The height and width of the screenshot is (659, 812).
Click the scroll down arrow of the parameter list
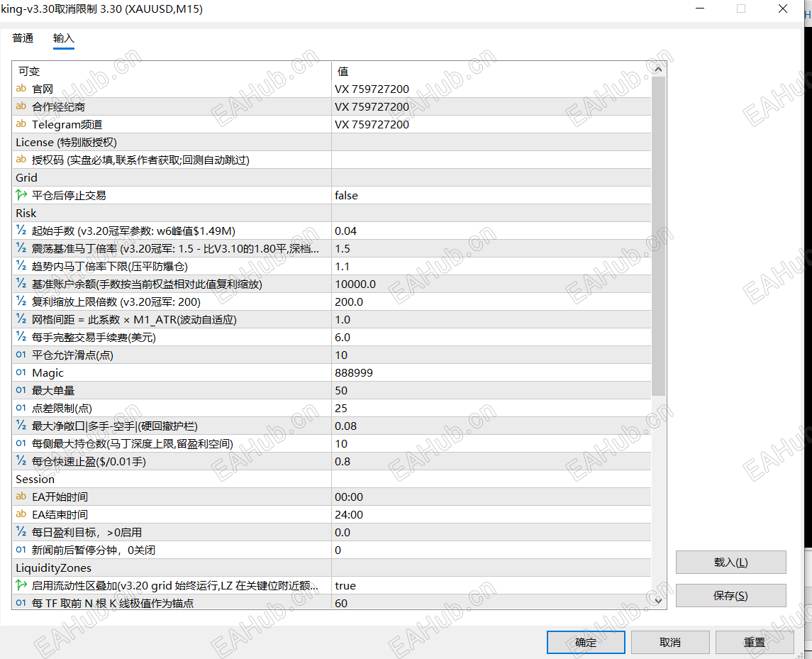pos(658,600)
